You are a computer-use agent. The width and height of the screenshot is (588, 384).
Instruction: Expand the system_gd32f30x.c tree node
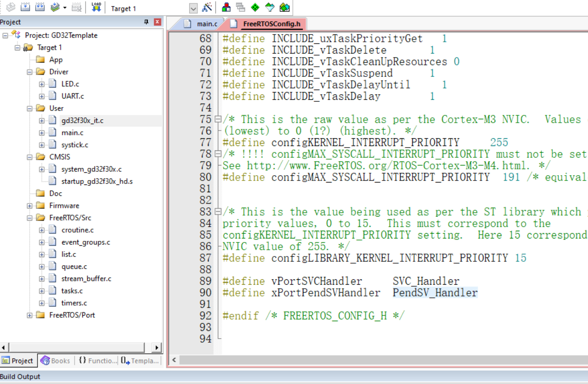tap(42, 169)
